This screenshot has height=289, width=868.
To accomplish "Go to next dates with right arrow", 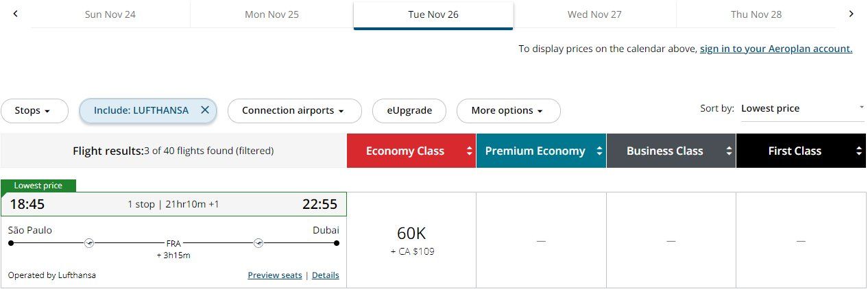I will click(851, 14).
